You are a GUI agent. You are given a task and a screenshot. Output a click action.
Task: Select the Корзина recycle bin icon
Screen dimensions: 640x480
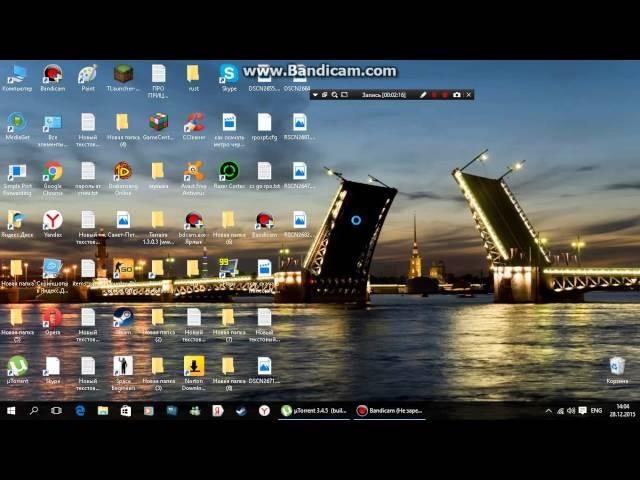(x=617, y=370)
